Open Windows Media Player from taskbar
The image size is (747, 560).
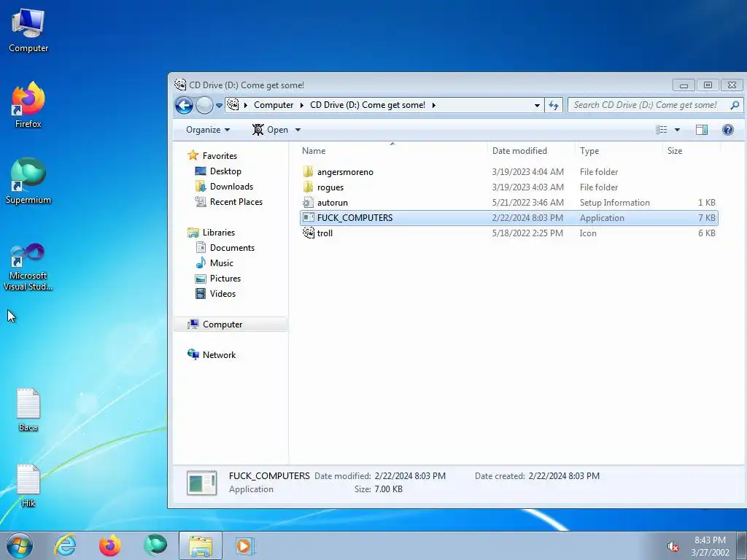245,545
